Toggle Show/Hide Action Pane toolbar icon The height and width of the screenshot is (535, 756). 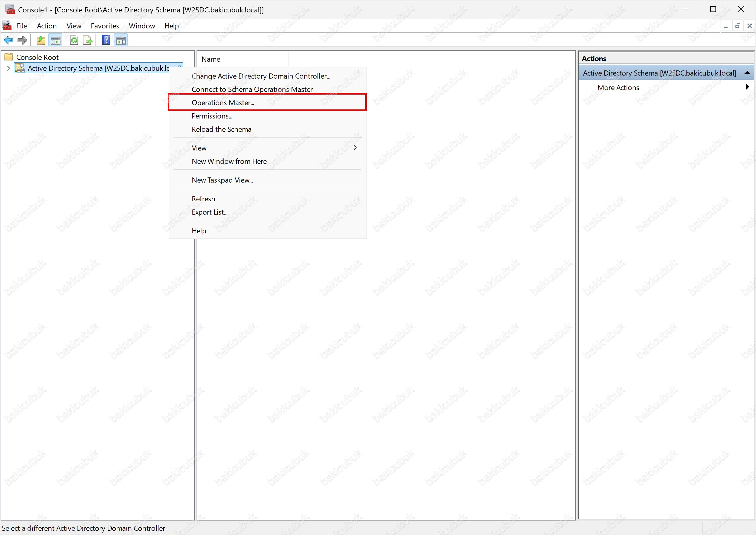click(x=121, y=40)
